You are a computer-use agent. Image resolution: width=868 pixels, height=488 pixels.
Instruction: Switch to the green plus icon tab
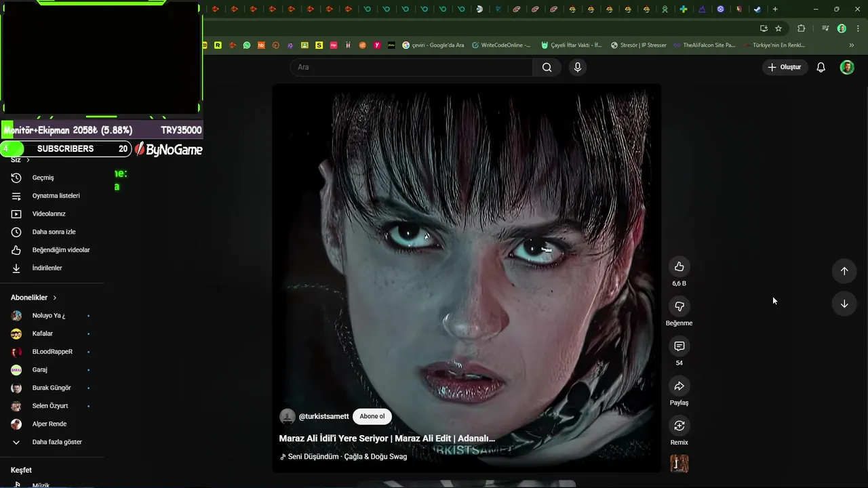click(684, 9)
